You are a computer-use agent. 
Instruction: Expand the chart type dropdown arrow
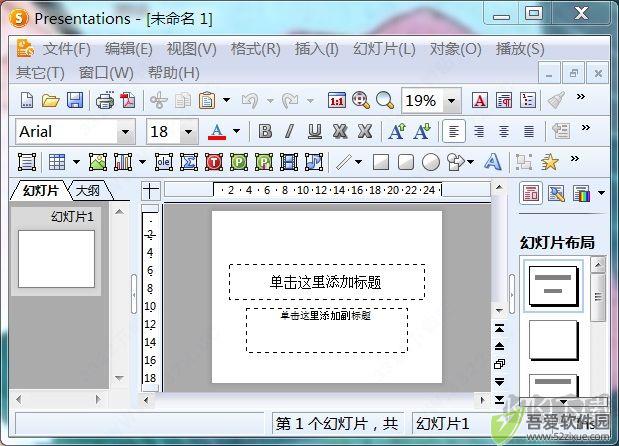click(142, 161)
